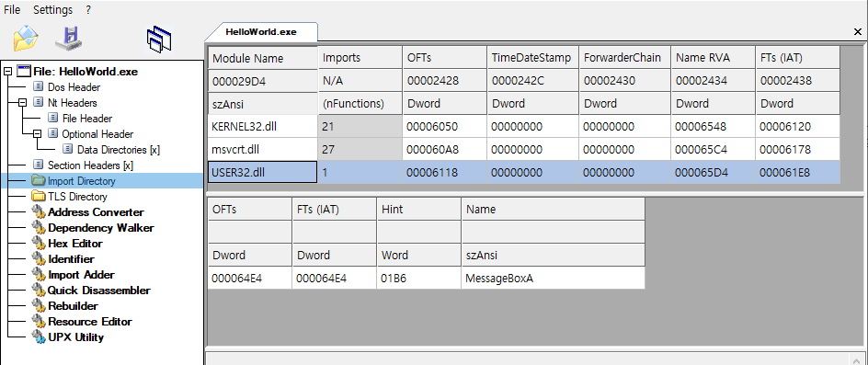Click the TLS Directory folder icon
The image size is (868, 365).
(x=39, y=197)
